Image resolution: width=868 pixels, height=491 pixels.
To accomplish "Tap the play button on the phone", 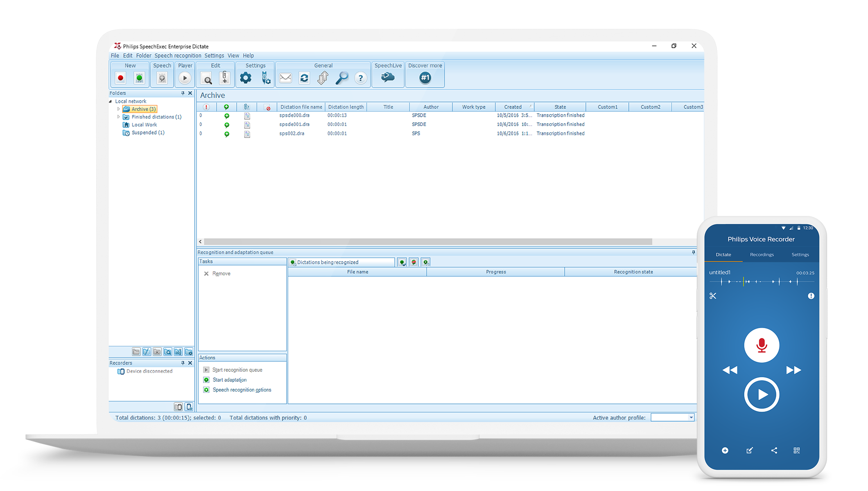I will tap(762, 394).
